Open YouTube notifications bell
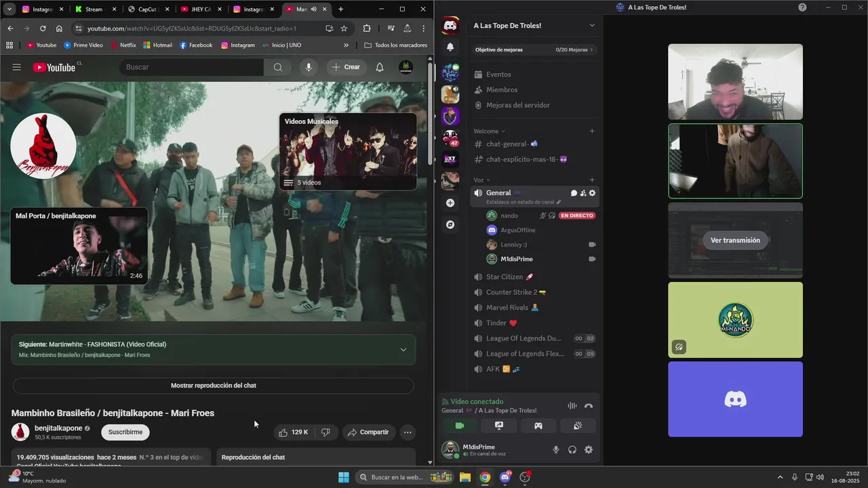This screenshot has height=488, width=868. coord(380,67)
